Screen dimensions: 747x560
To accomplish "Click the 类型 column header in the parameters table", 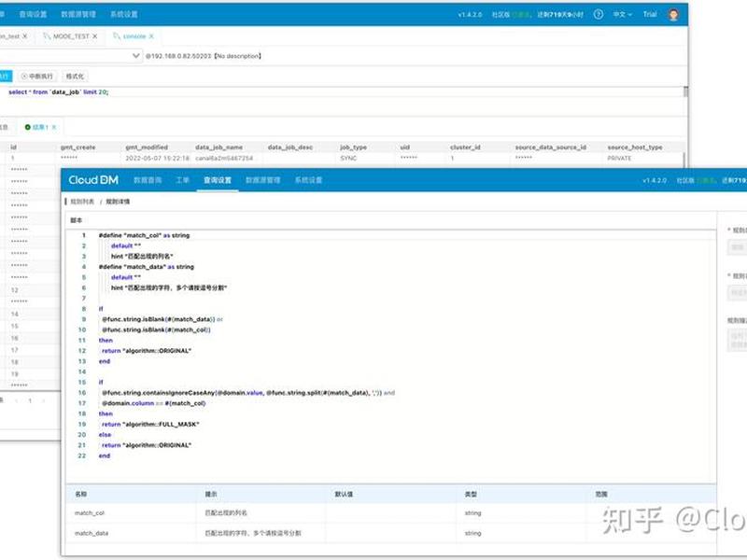I will click(x=471, y=495).
